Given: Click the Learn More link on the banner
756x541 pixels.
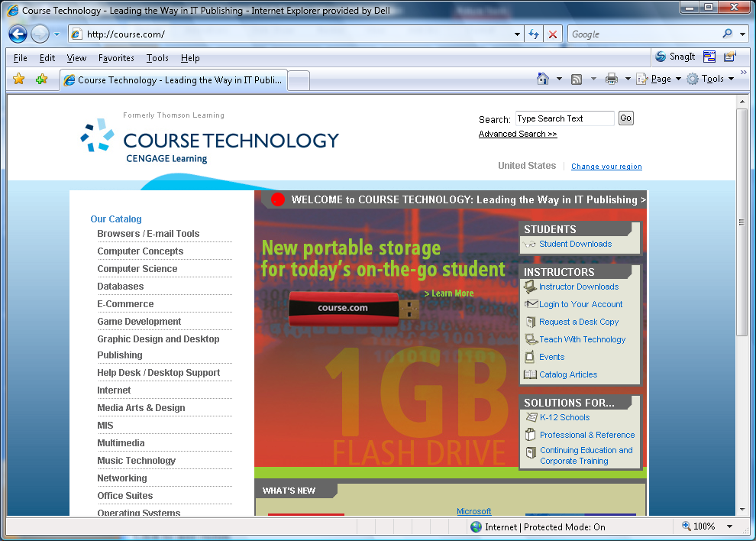Looking at the screenshot, I should [449, 293].
